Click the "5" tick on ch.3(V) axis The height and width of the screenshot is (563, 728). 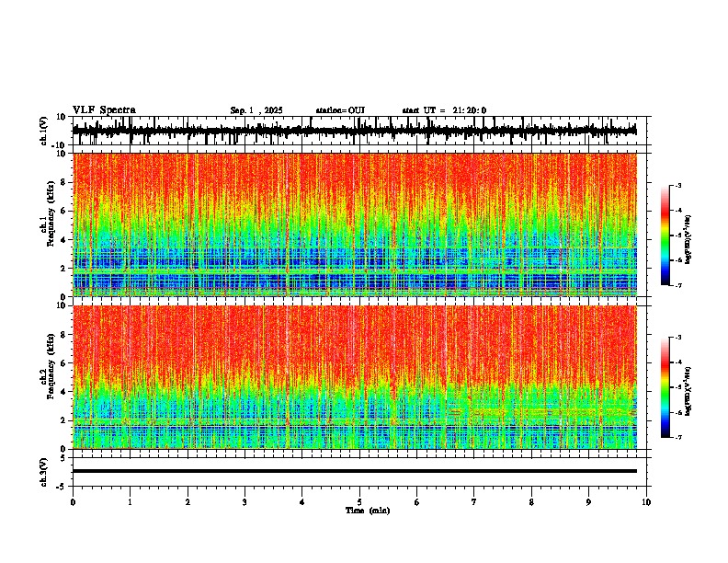click(63, 457)
